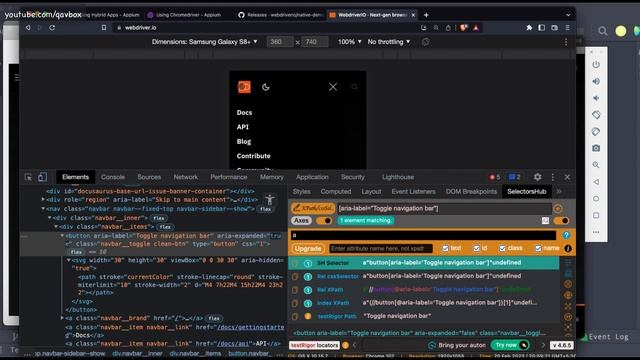640x360 pixels.
Task: Open the browser extensions puzzle icon
Action: [529, 27]
